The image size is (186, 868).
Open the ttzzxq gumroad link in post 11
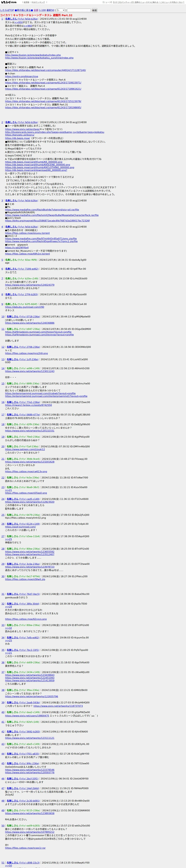coord(38,332)
